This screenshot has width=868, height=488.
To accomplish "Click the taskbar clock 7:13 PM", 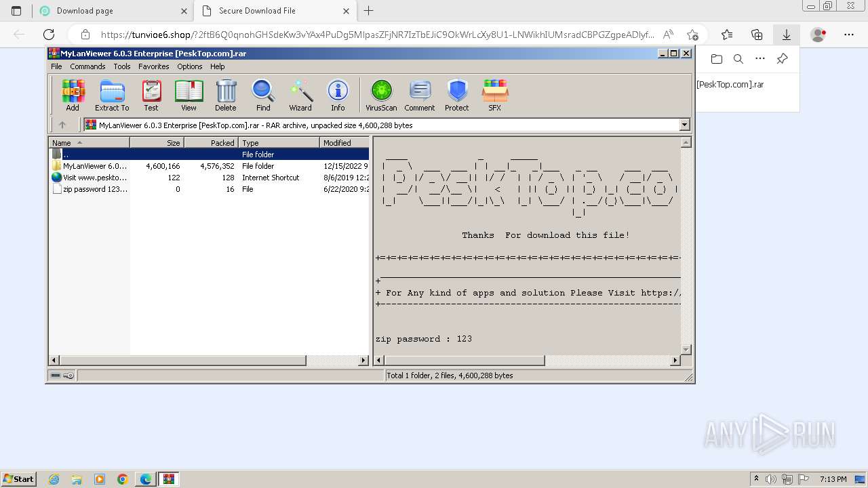I will click(x=832, y=479).
